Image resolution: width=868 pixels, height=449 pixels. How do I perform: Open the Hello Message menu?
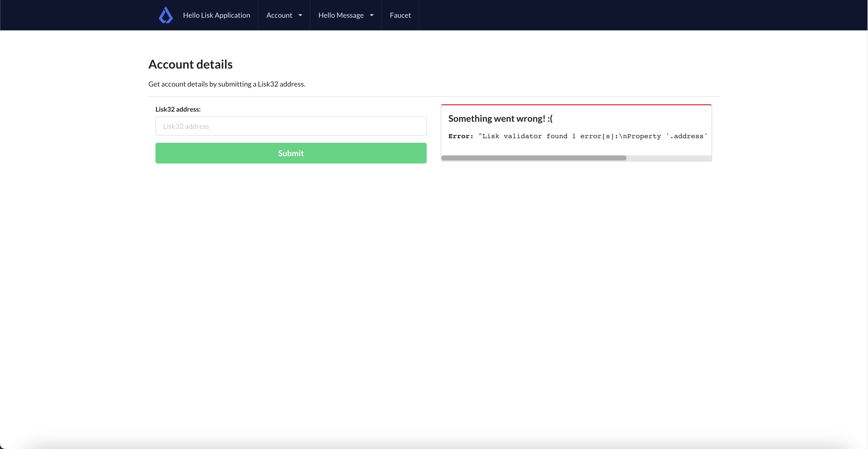tap(341, 15)
